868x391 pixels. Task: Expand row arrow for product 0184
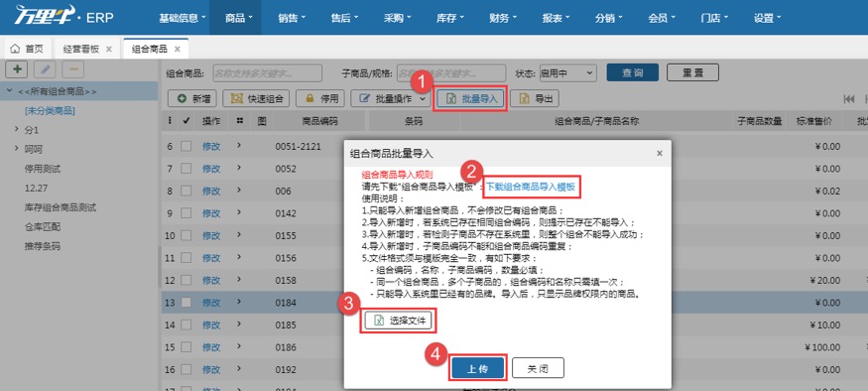coord(239,303)
